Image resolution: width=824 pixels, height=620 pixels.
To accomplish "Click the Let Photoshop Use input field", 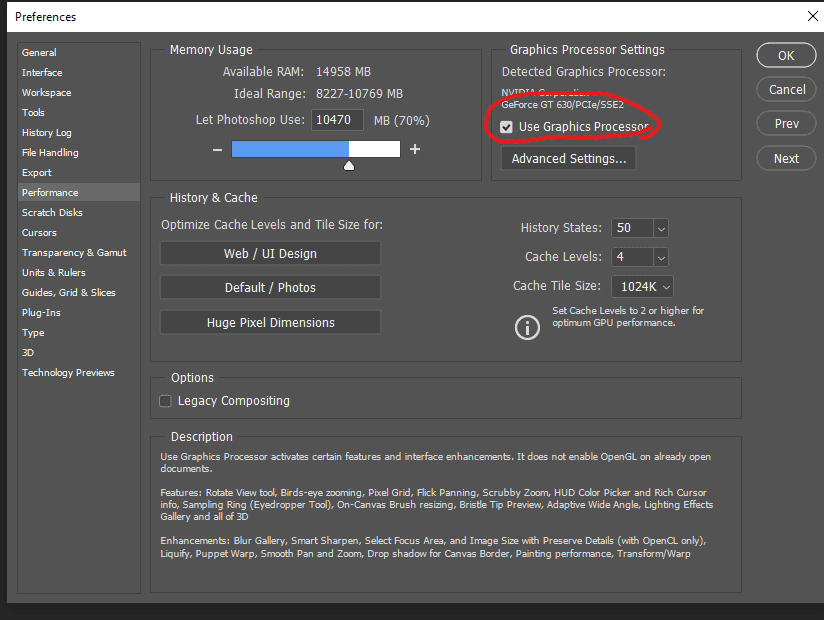I will pyautogui.click(x=337, y=120).
